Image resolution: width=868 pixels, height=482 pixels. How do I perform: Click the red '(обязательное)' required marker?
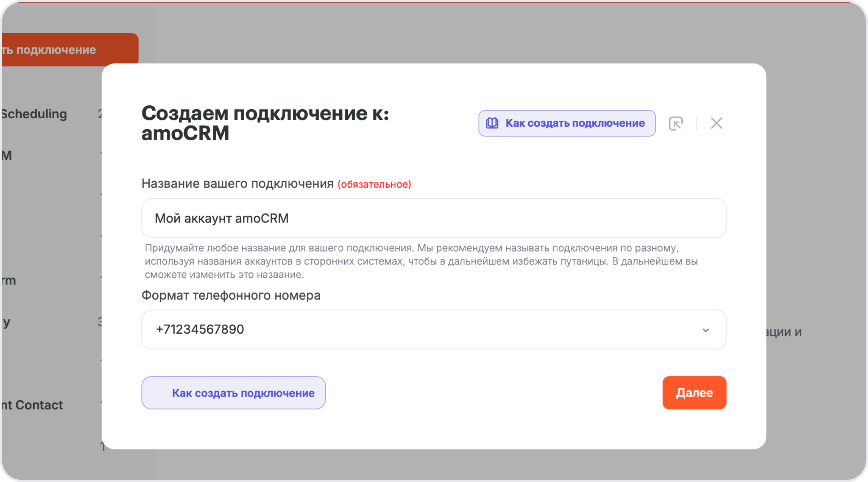tap(374, 184)
